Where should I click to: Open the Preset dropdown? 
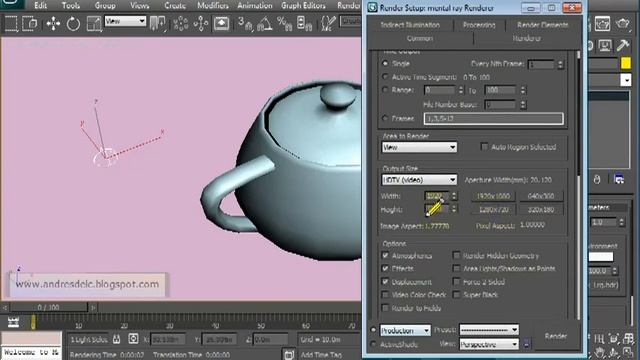click(489, 329)
